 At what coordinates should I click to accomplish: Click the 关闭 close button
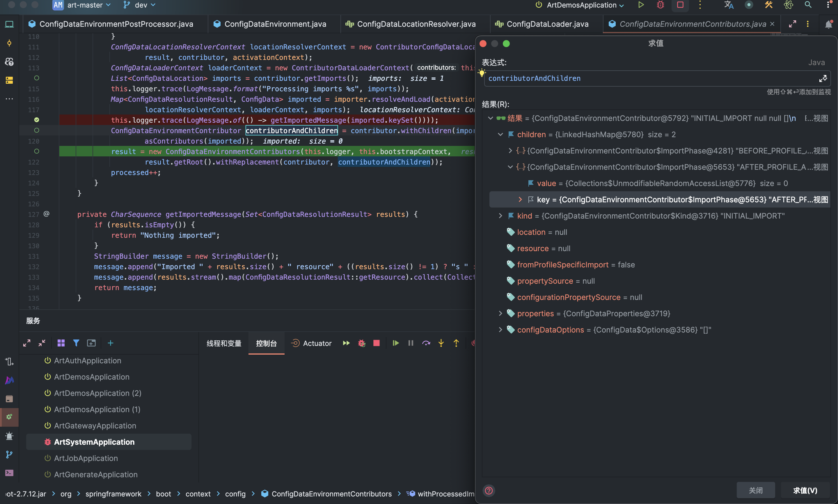coord(755,490)
